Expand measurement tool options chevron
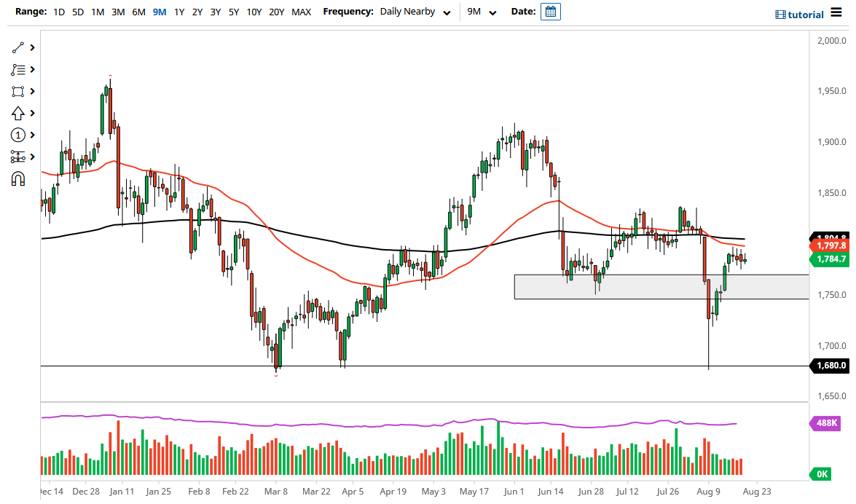The width and height of the screenshot is (856, 504). [33, 157]
